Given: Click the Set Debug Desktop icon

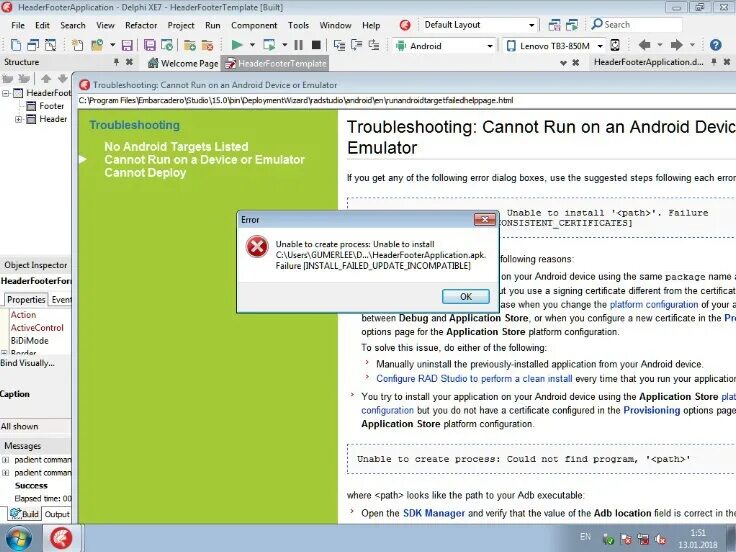Looking at the screenshot, I should [572, 25].
